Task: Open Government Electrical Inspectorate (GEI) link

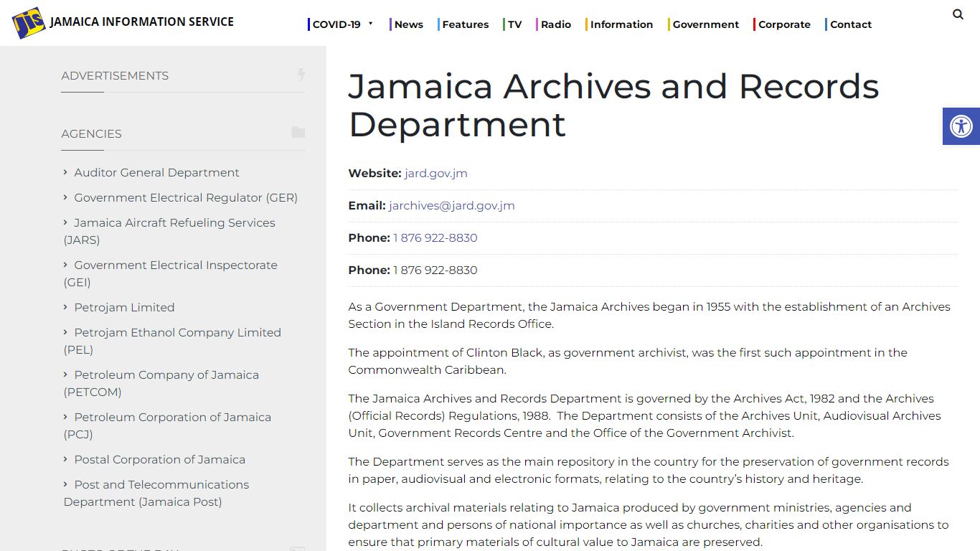Action: point(171,273)
